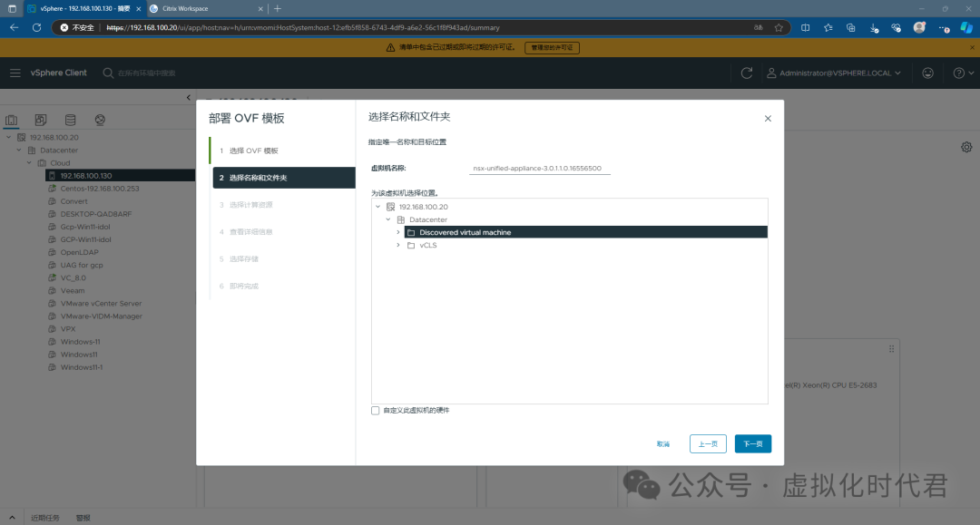This screenshot has height=525, width=980.
Task: Close the Deploy OVF Template dialog
Action: [x=768, y=119]
